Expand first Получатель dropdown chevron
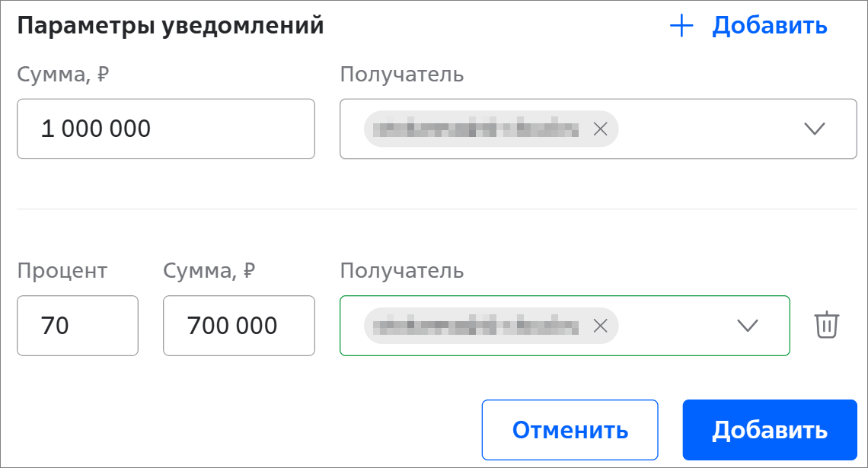This screenshot has width=868, height=468. pos(814,129)
